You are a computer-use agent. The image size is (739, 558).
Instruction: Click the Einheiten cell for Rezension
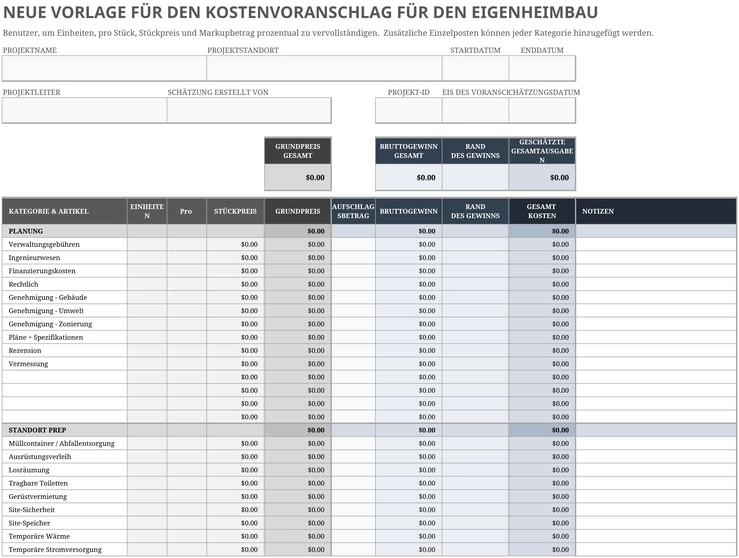click(147, 350)
